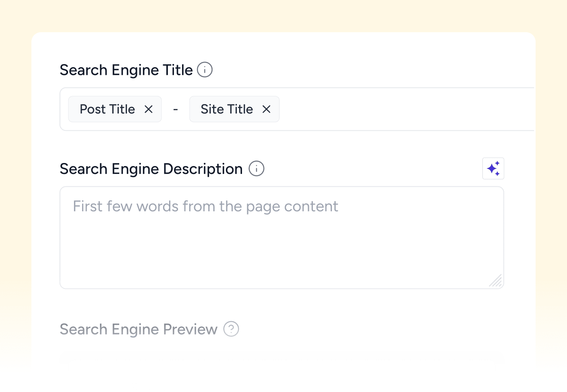The image size is (567, 392).
Task: Click the Search Engine Description heading
Action: (x=151, y=169)
